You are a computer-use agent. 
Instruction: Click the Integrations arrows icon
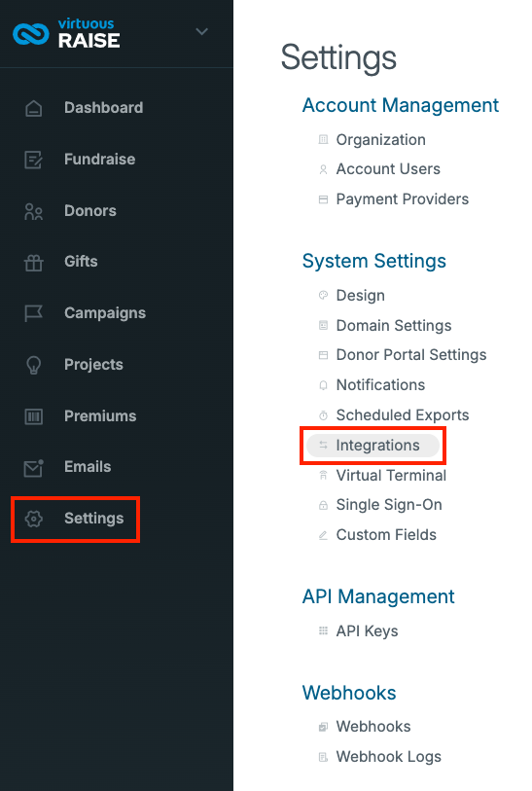pyautogui.click(x=323, y=445)
